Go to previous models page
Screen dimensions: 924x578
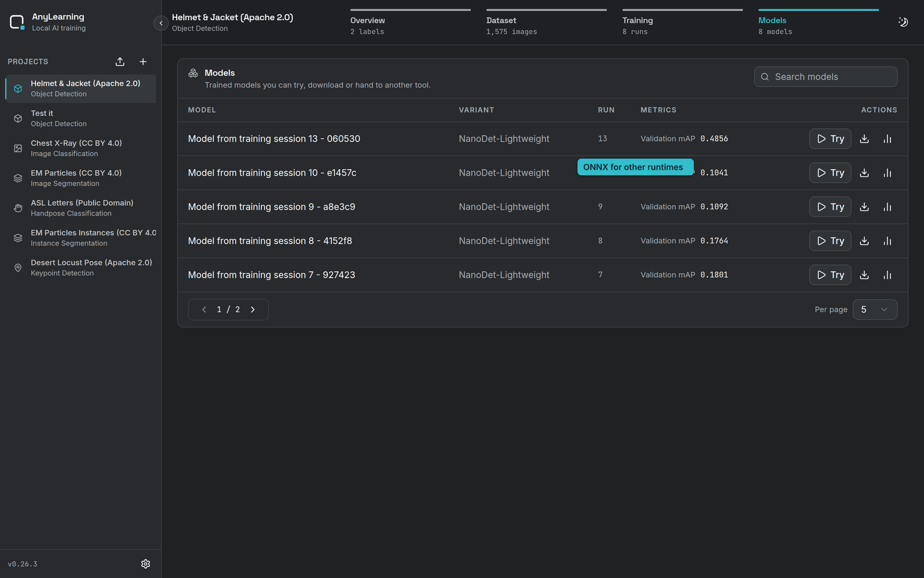pos(204,310)
